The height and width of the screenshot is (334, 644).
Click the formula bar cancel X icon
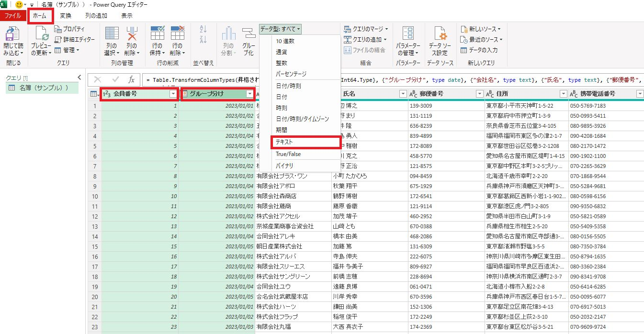click(98, 80)
